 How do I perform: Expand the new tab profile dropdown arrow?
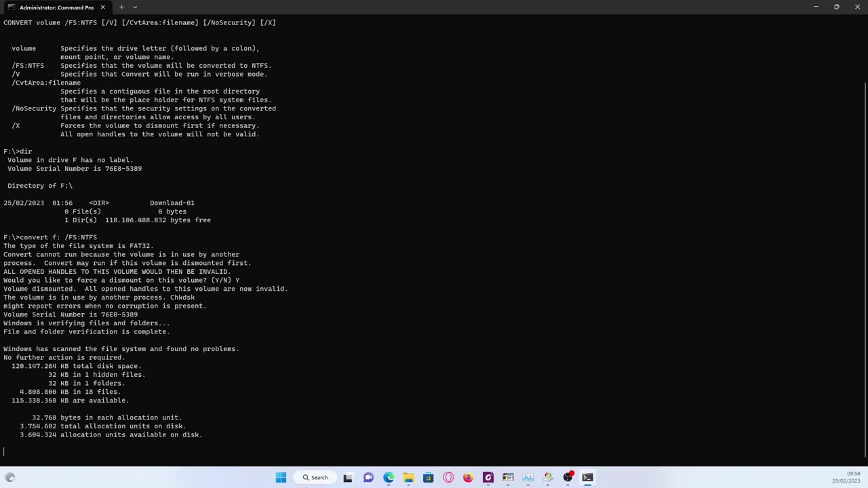pos(135,7)
